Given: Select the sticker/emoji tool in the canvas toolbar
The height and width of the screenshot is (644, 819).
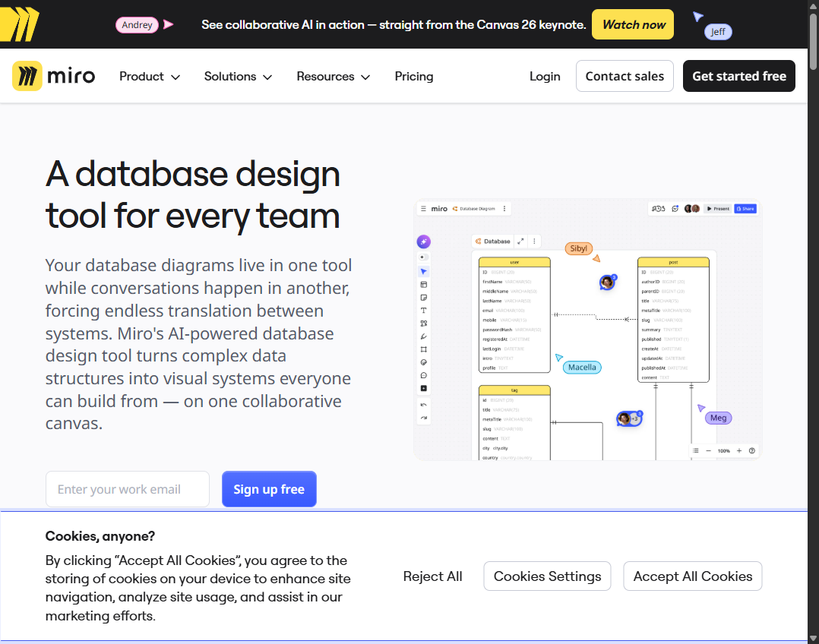Looking at the screenshot, I should 424,362.
